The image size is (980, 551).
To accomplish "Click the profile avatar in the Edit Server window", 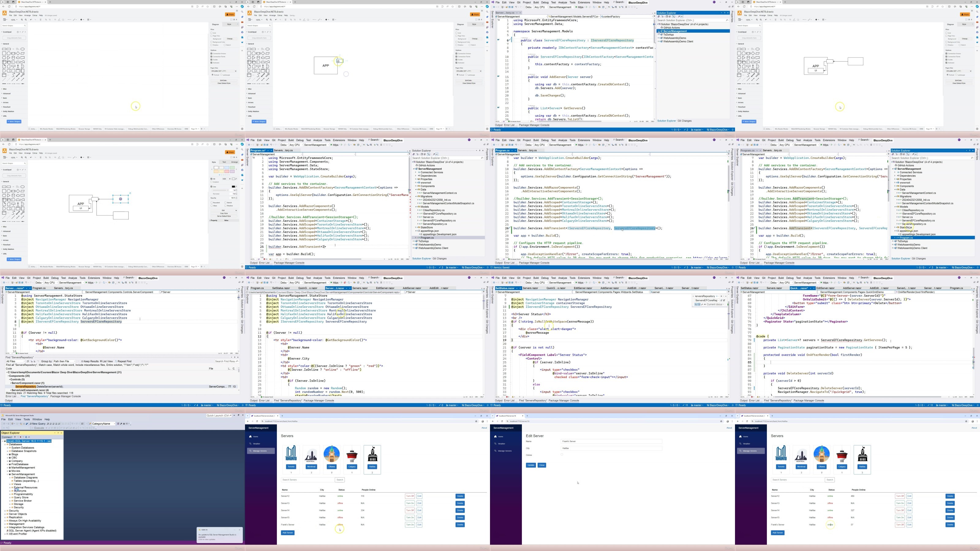I will coord(727,421).
